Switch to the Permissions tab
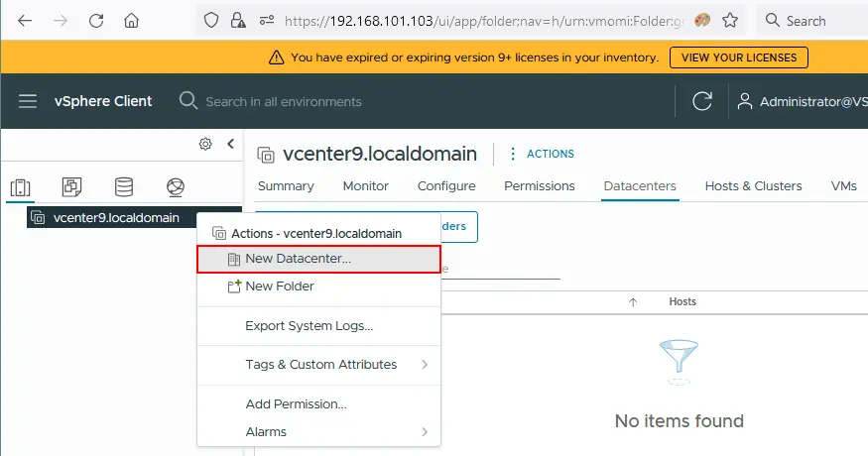The width and height of the screenshot is (868, 456). tap(540, 186)
